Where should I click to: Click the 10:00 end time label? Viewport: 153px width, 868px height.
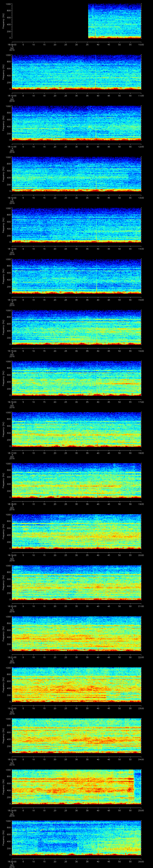[141, 44]
